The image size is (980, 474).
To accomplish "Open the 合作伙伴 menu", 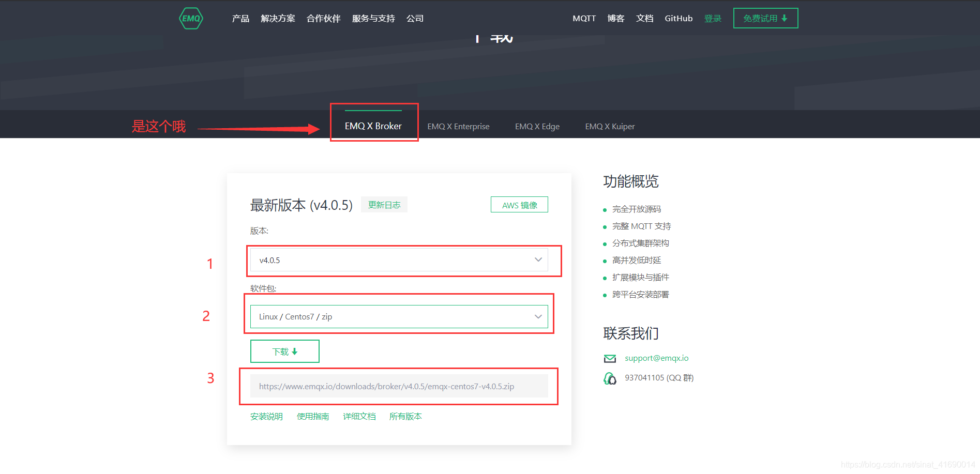I will [x=323, y=19].
